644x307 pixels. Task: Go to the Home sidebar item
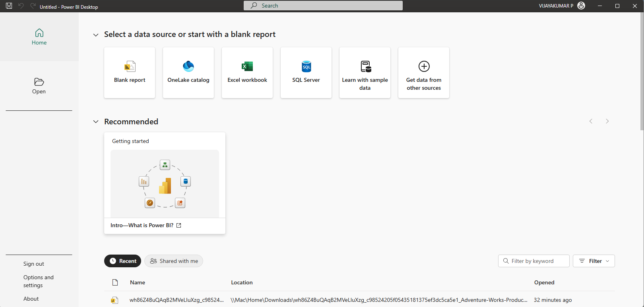tap(39, 37)
